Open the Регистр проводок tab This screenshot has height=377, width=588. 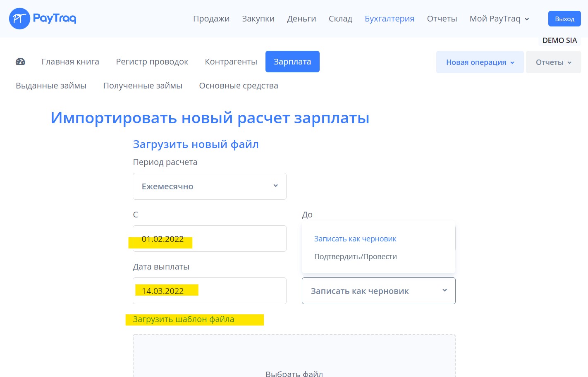152,62
